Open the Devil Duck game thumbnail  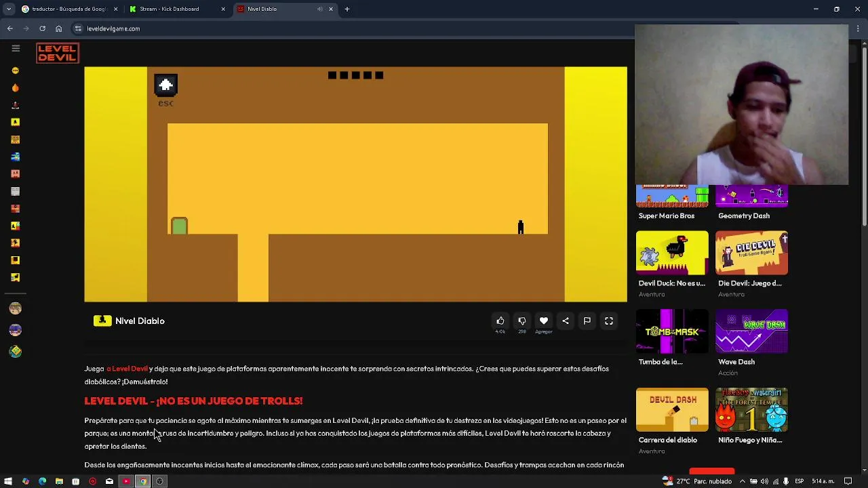672,253
